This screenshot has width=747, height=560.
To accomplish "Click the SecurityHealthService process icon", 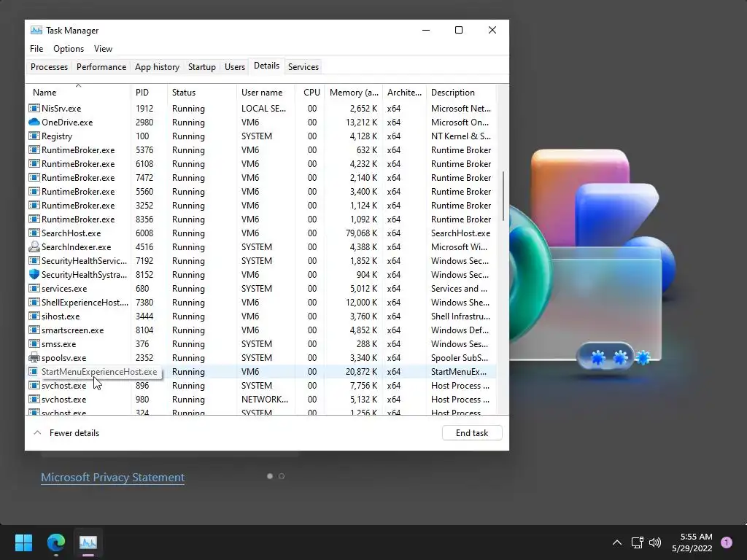I will point(34,260).
